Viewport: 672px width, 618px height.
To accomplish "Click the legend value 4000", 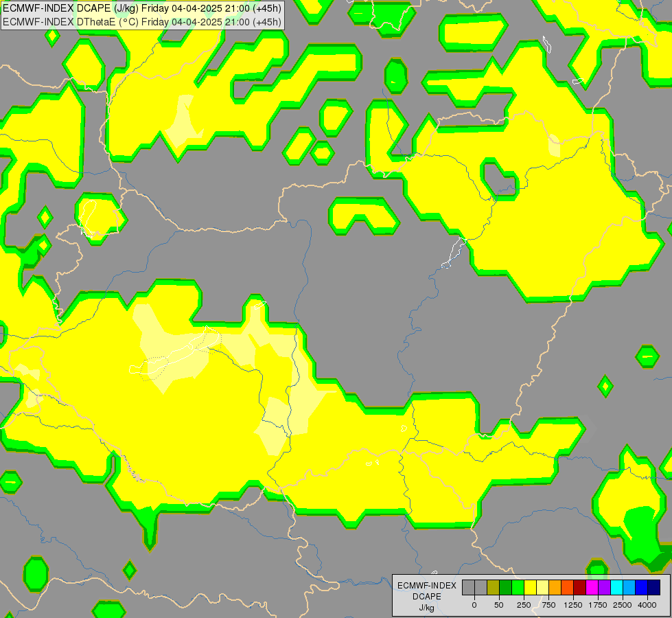I will click(x=647, y=605).
